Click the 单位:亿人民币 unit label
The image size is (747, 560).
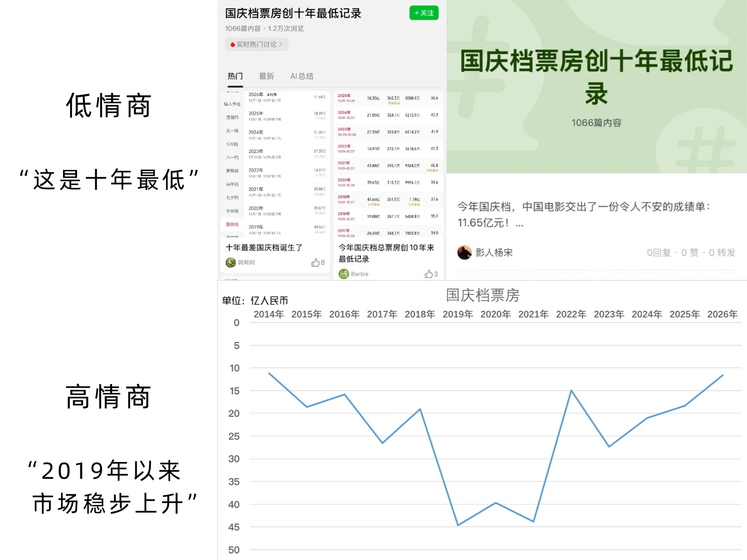click(255, 301)
